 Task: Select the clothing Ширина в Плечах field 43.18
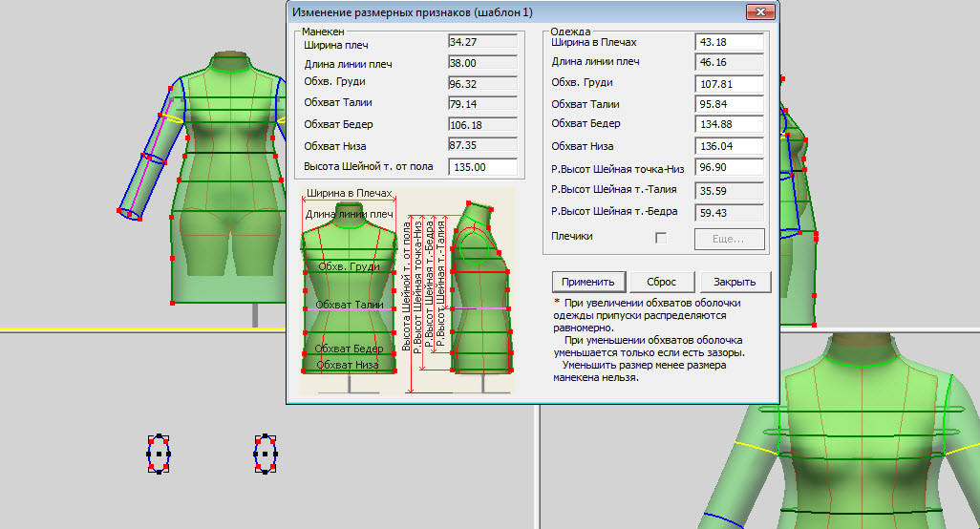pos(729,43)
